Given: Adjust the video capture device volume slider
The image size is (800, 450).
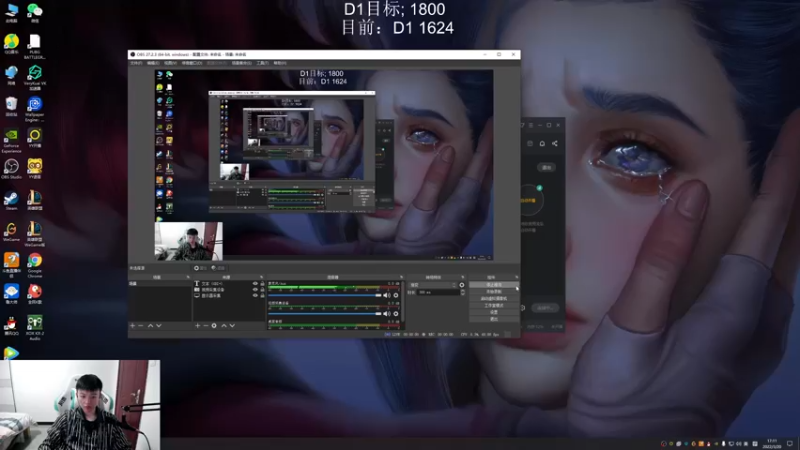Looking at the screenshot, I should pyautogui.click(x=325, y=314).
